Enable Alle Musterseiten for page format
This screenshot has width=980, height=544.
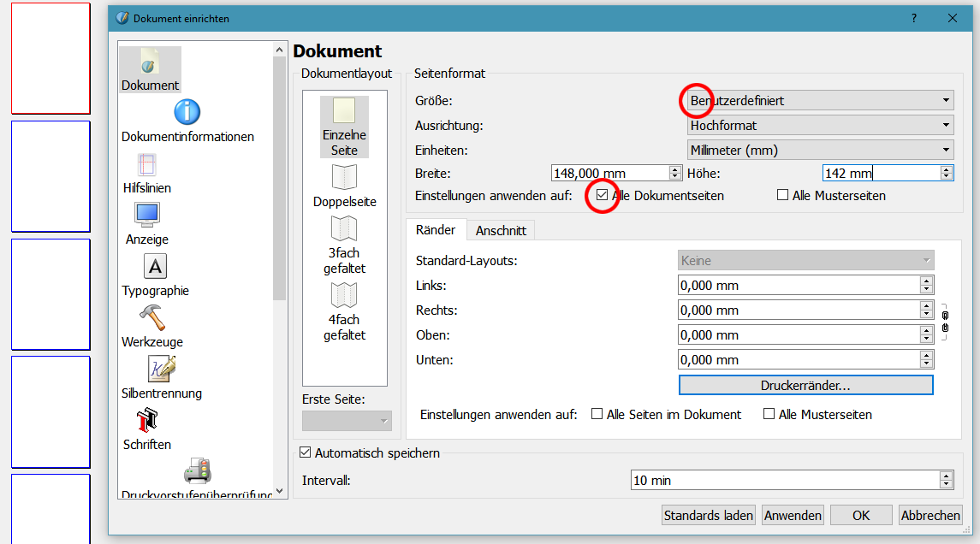click(x=782, y=196)
